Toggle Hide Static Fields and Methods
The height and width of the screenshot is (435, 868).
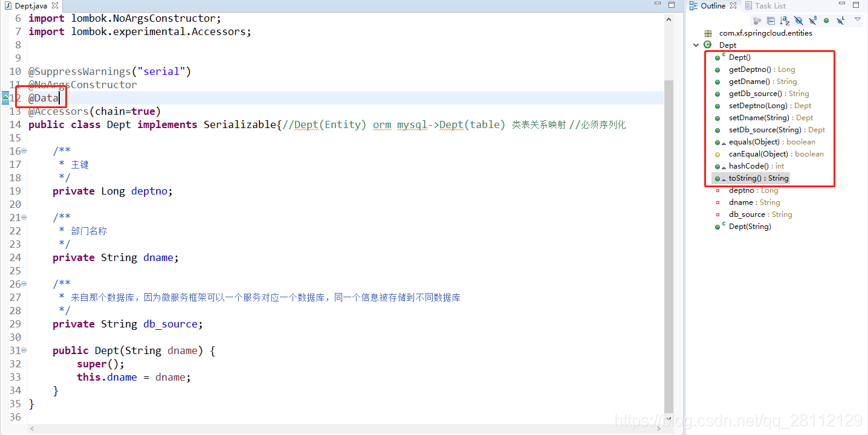[x=812, y=21]
